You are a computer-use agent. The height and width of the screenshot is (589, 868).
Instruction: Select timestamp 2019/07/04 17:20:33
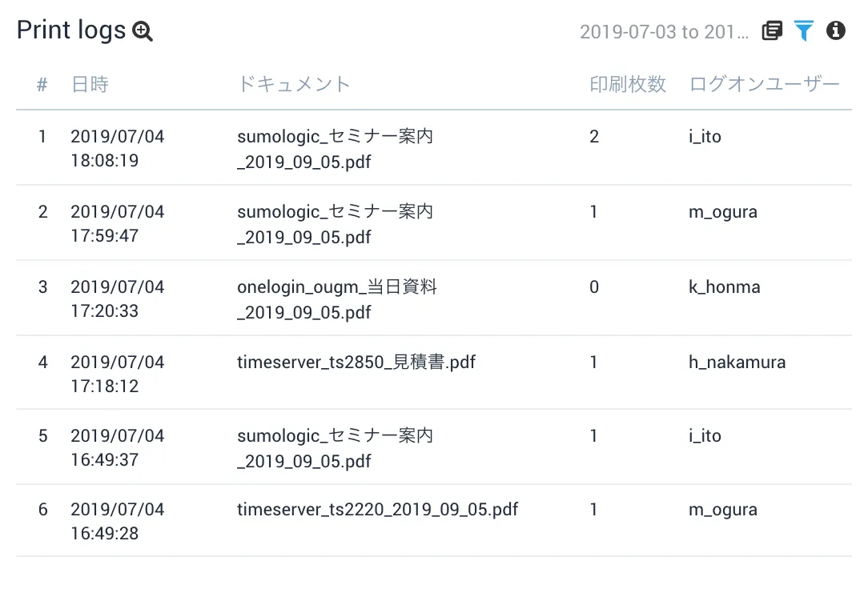pos(118,299)
